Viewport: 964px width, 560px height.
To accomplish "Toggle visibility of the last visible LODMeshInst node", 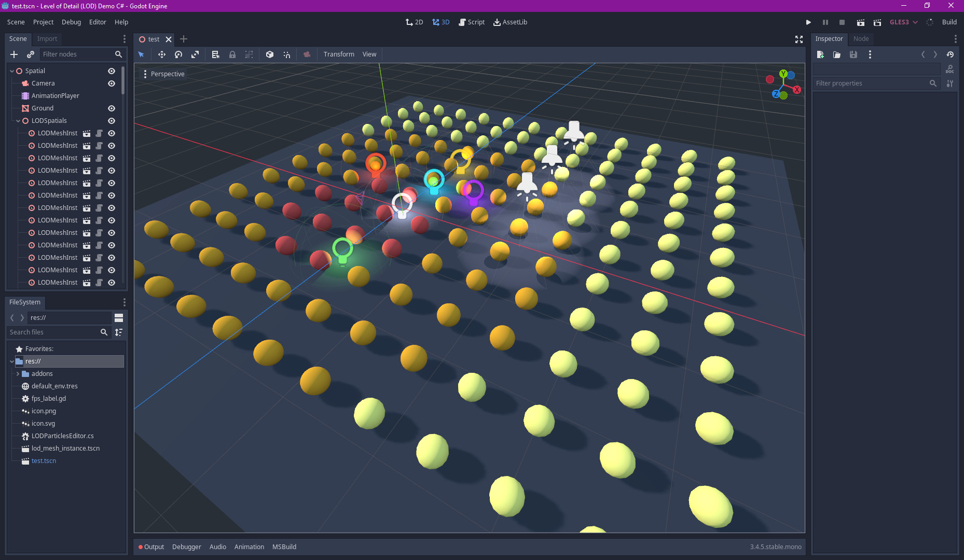I will 112,283.
